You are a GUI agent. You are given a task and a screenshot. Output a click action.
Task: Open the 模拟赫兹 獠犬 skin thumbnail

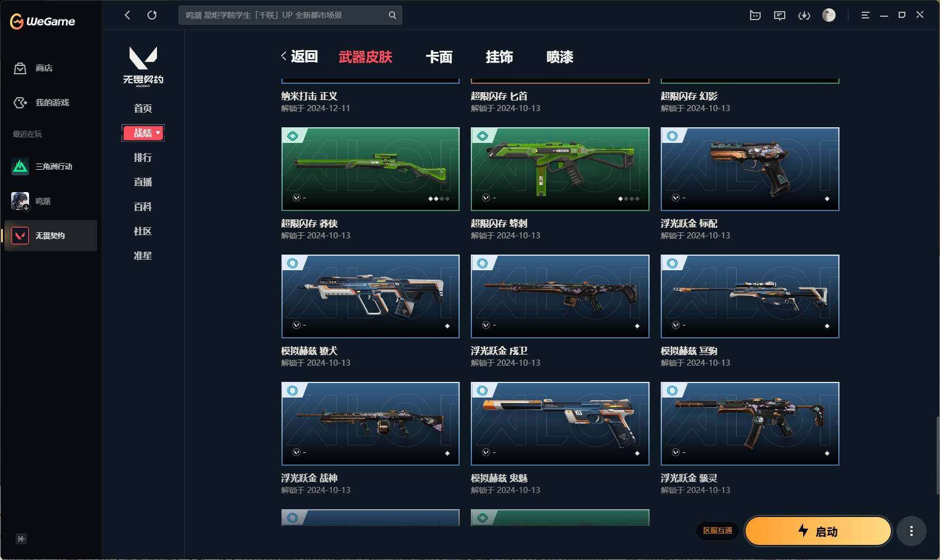coord(370,296)
